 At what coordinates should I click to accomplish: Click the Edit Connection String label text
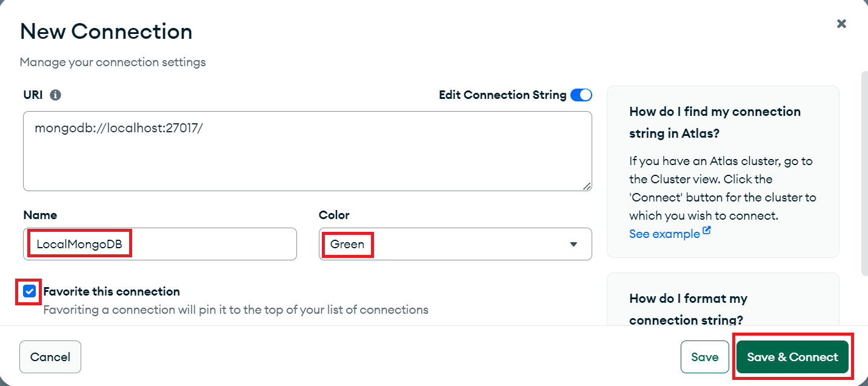tap(502, 95)
